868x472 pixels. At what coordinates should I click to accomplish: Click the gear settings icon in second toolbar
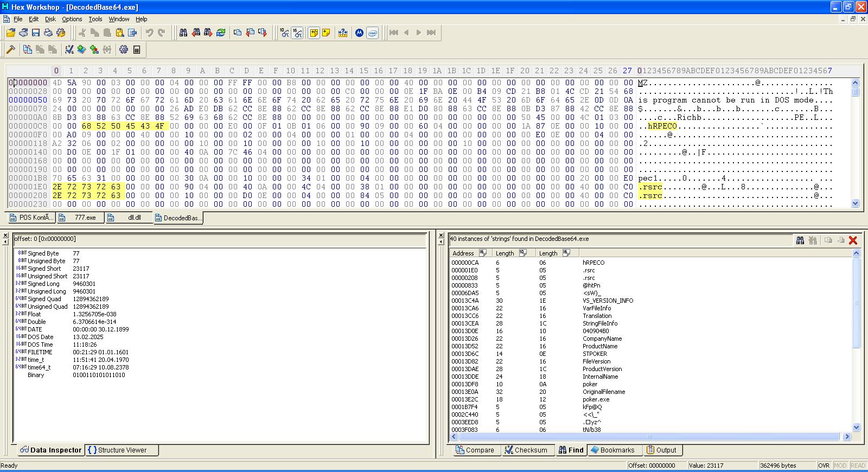point(124,49)
